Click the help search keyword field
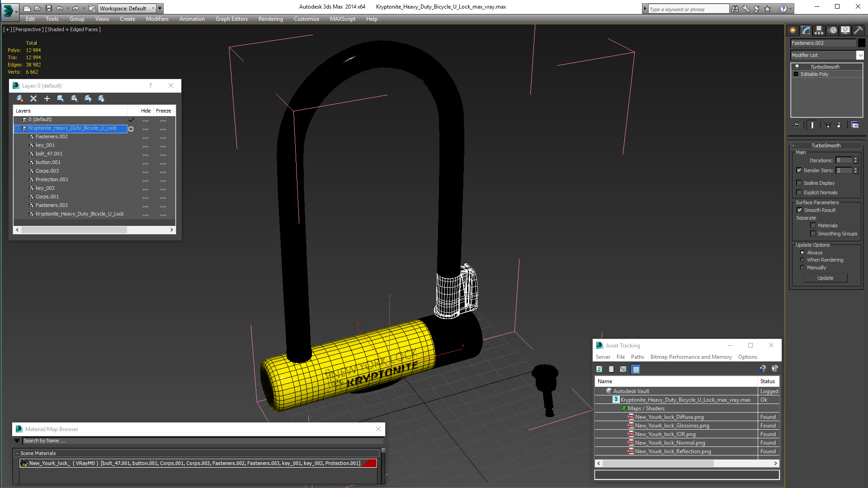This screenshot has width=868, height=488. (689, 9)
